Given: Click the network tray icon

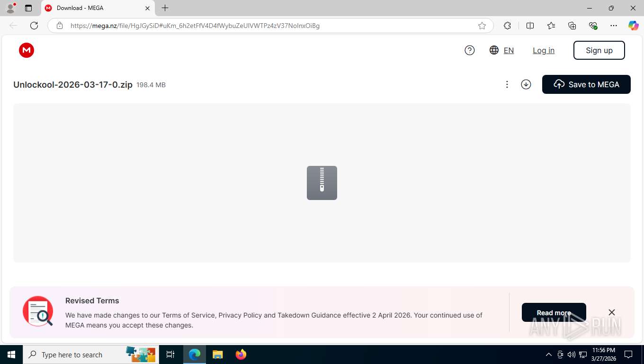Looking at the screenshot, I should pyautogui.click(x=583, y=355).
